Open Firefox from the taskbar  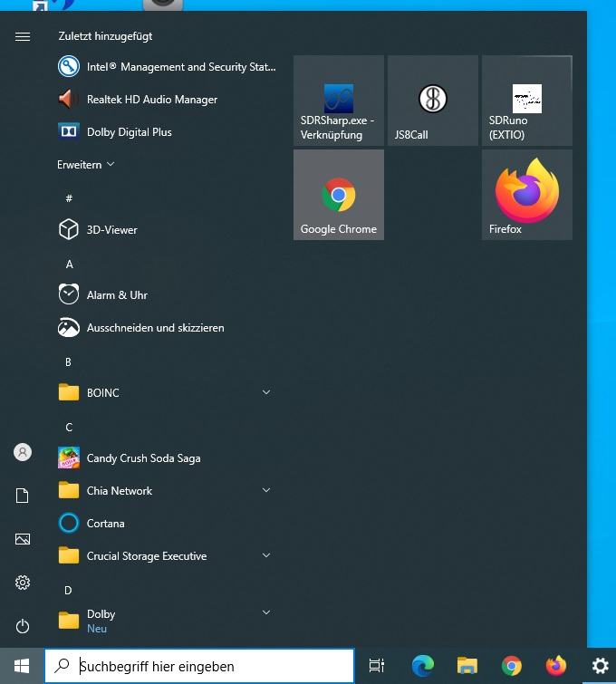556,666
